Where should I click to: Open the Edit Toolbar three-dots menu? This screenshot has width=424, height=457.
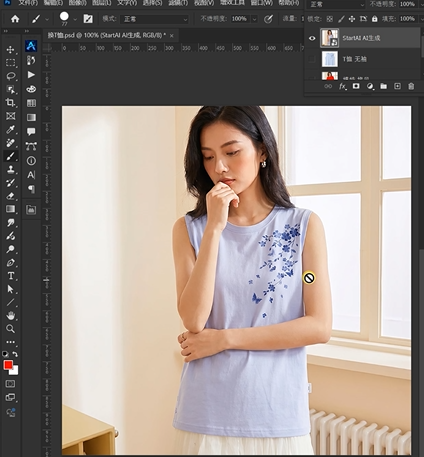(x=10, y=342)
